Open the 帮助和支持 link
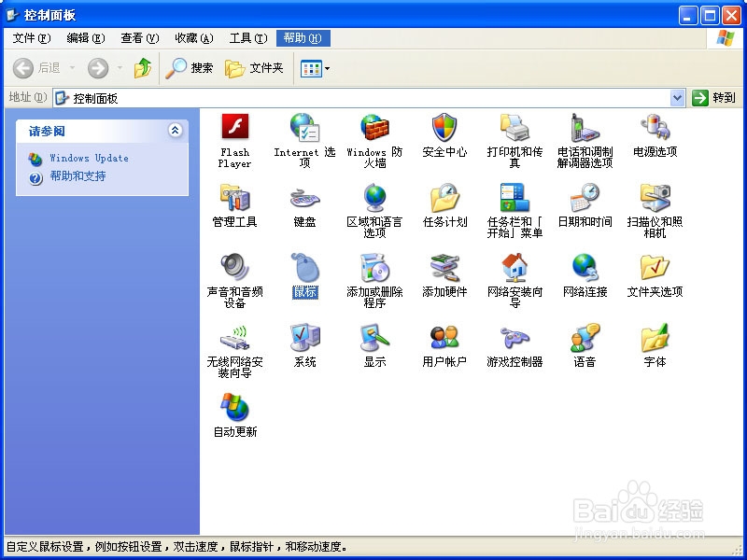 pos(78,176)
